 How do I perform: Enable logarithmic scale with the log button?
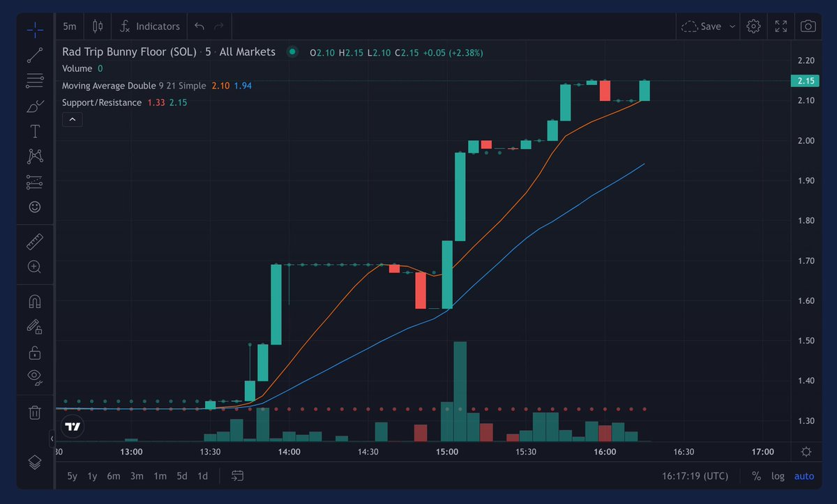pyautogui.click(x=778, y=475)
